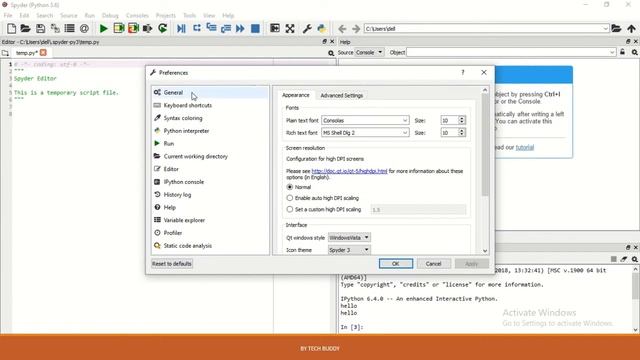Image resolution: width=640 pixels, height=360 pixels.
Task: Select Enable auto high DPI scaling option
Action: click(x=290, y=198)
